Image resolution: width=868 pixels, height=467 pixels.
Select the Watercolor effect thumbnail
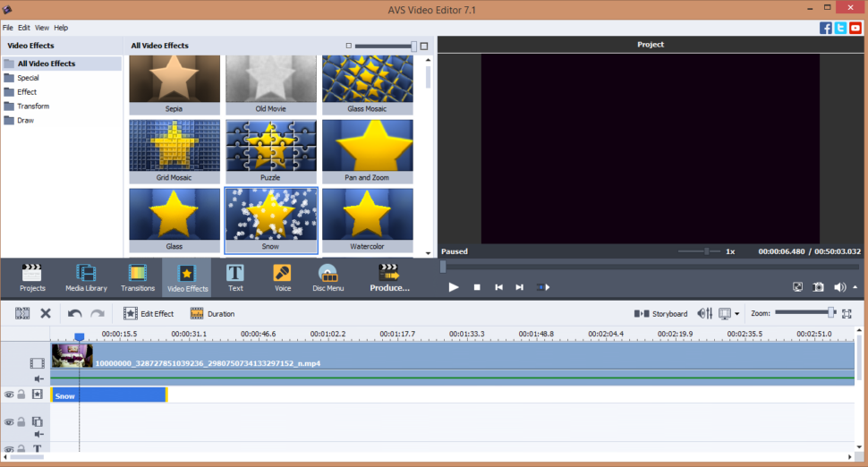(368, 220)
